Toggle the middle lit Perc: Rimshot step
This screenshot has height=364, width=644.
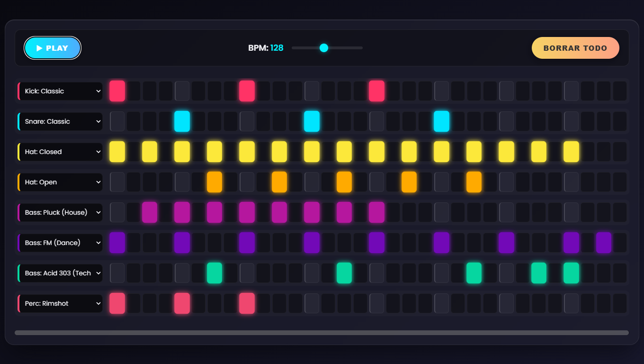coord(182,303)
